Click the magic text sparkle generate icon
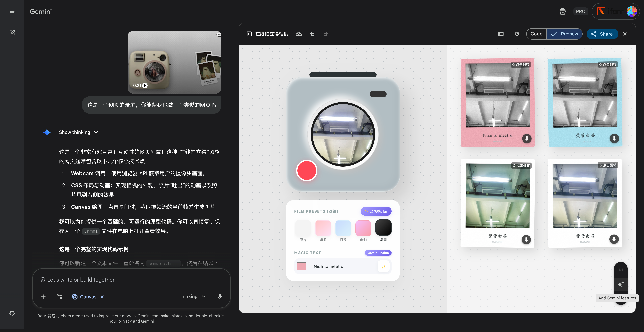The image size is (644, 332). pos(383,266)
